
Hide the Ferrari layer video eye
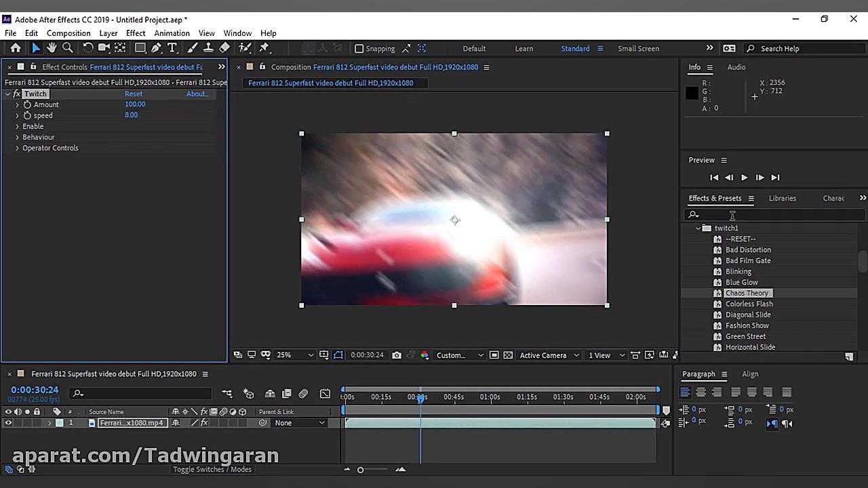tap(8, 423)
